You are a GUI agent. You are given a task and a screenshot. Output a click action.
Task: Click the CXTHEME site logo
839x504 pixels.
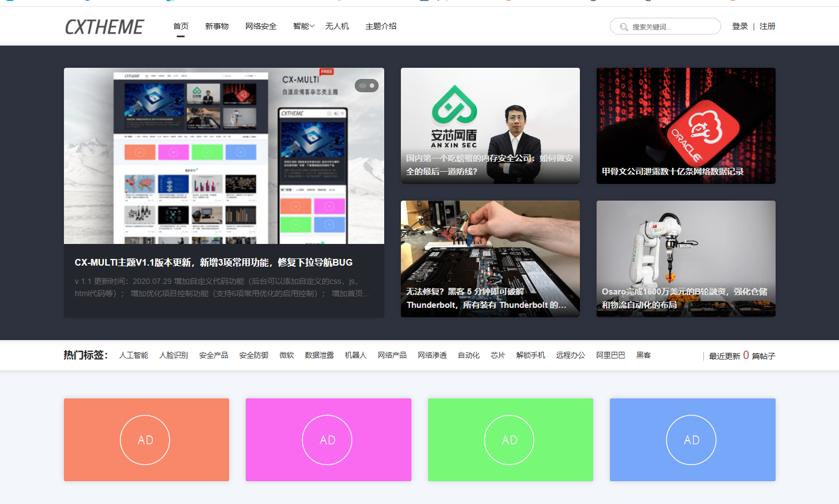[x=105, y=27]
